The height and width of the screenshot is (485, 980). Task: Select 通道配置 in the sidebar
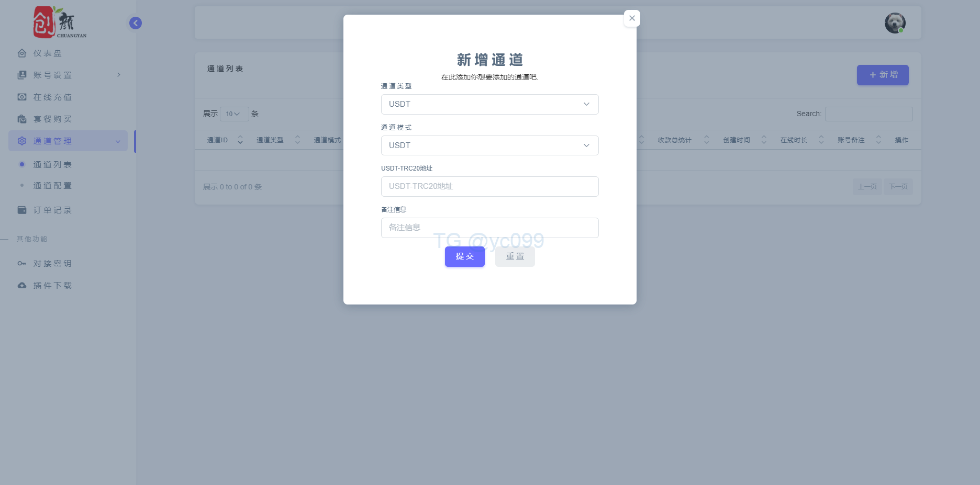pos(52,185)
